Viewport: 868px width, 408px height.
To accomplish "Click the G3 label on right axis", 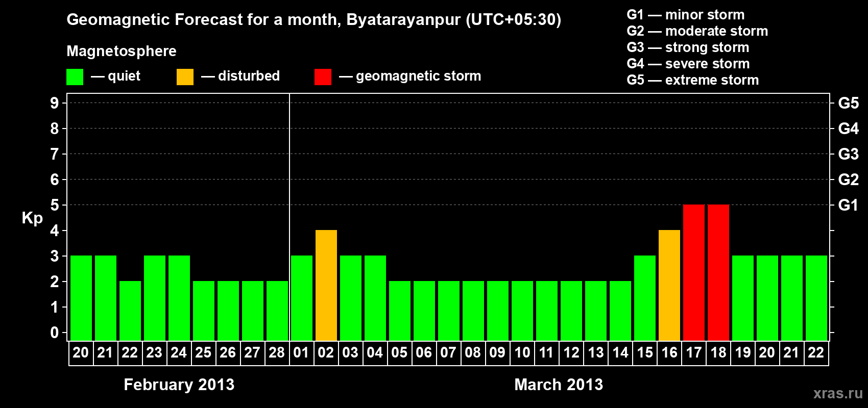I will click(x=849, y=154).
